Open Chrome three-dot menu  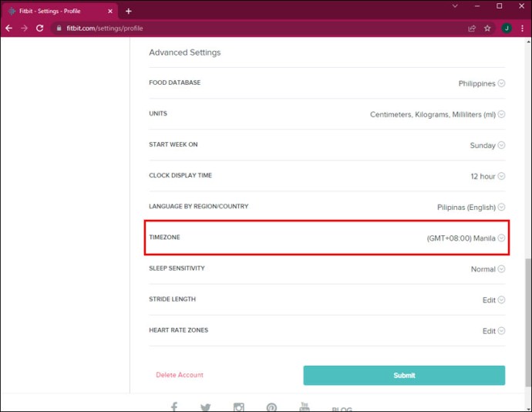[522, 29]
